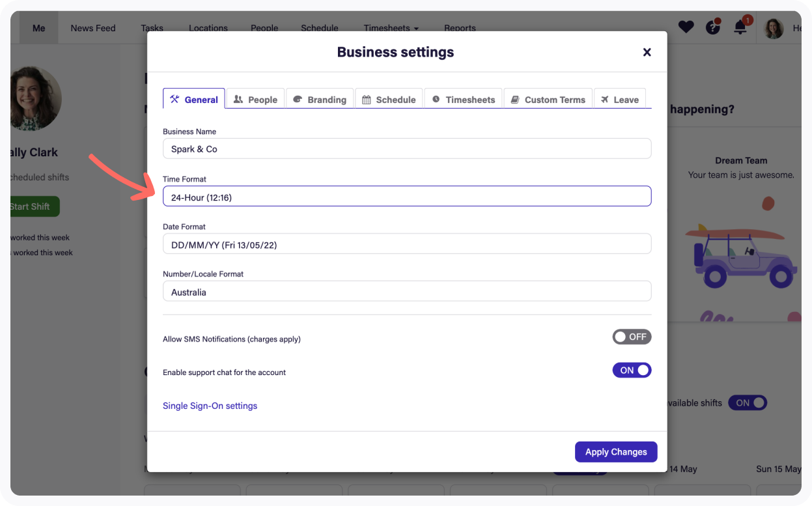Open the notification bell in the top bar
The height and width of the screenshot is (506, 812).
(740, 27)
